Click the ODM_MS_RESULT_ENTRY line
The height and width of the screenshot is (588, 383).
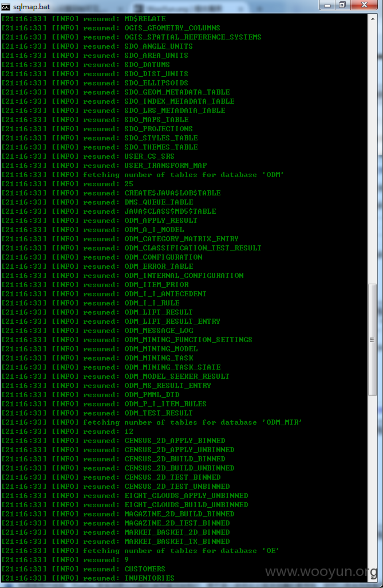(106, 386)
